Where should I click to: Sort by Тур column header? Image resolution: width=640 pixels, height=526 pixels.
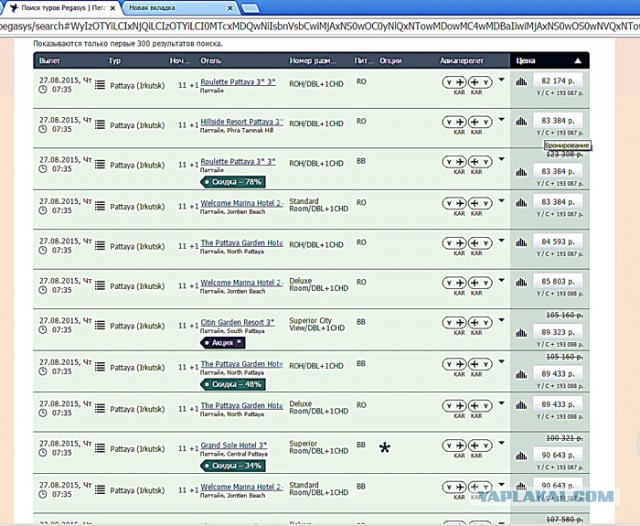114,61
